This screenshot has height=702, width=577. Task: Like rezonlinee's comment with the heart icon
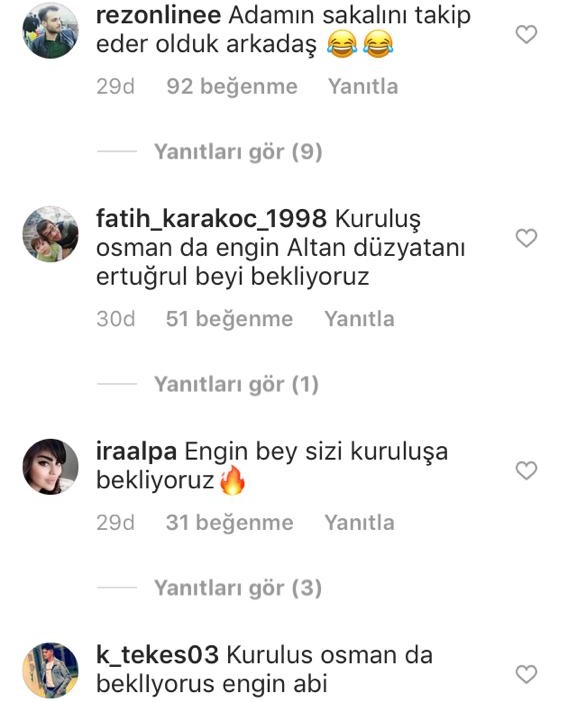click(526, 34)
